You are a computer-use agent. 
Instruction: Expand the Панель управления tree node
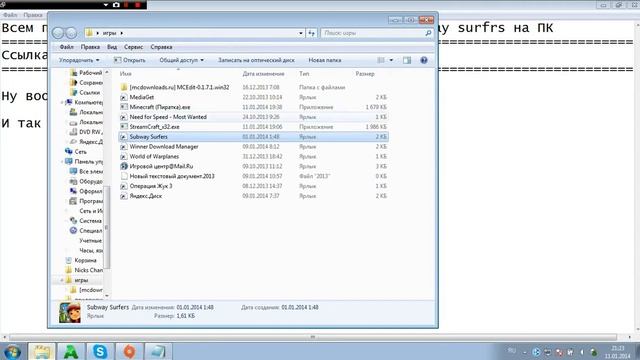[62, 162]
